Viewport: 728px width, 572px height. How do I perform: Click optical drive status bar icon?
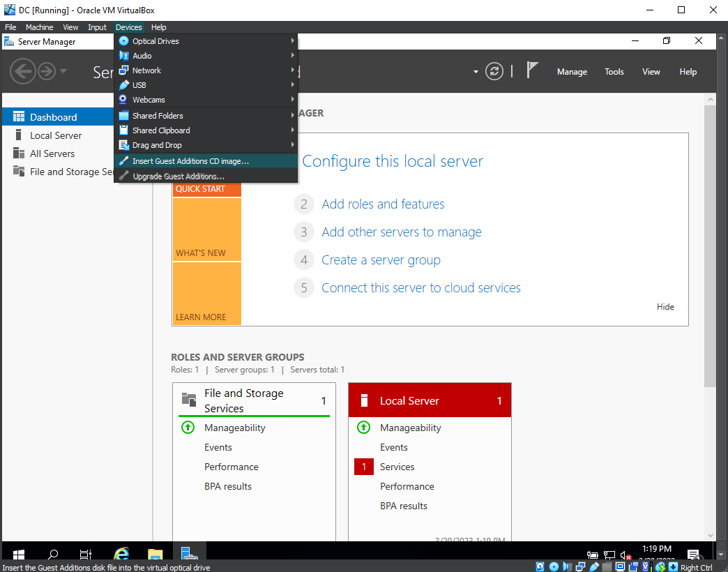[554, 566]
